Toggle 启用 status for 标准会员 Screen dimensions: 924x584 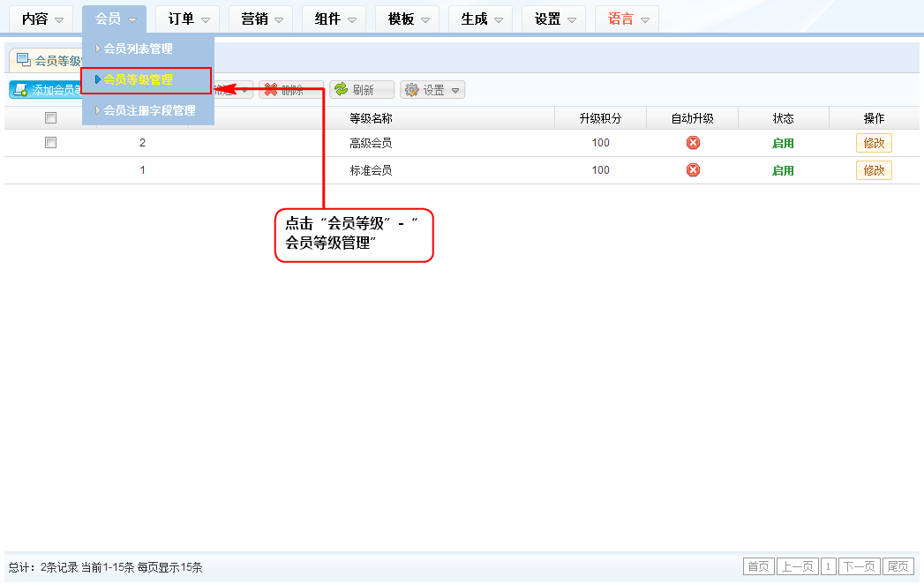coord(783,170)
